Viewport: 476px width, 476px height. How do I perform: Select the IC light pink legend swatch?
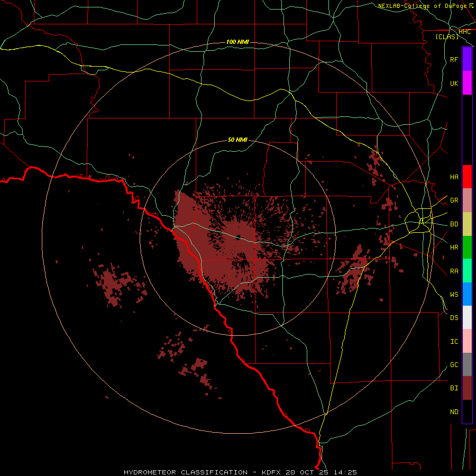[x=467, y=341]
